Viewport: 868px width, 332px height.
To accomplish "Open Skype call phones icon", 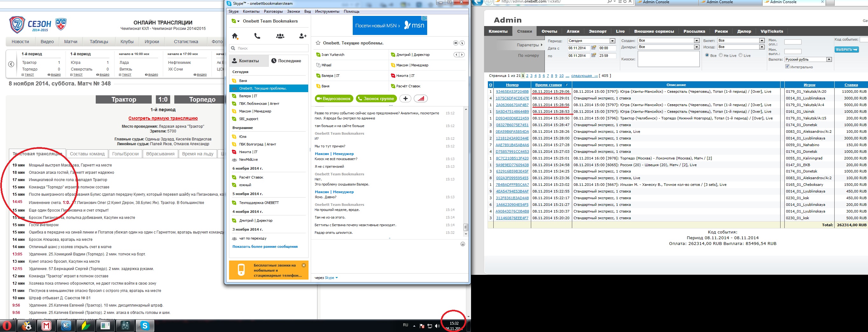I will (x=257, y=36).
